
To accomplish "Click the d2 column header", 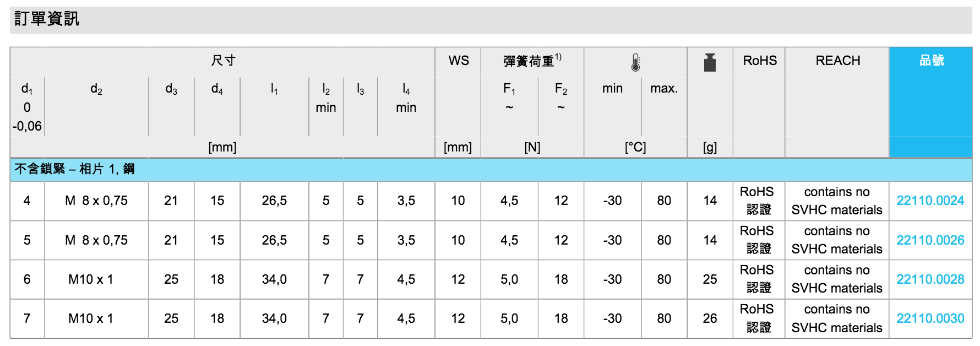I will pos(96,89).
